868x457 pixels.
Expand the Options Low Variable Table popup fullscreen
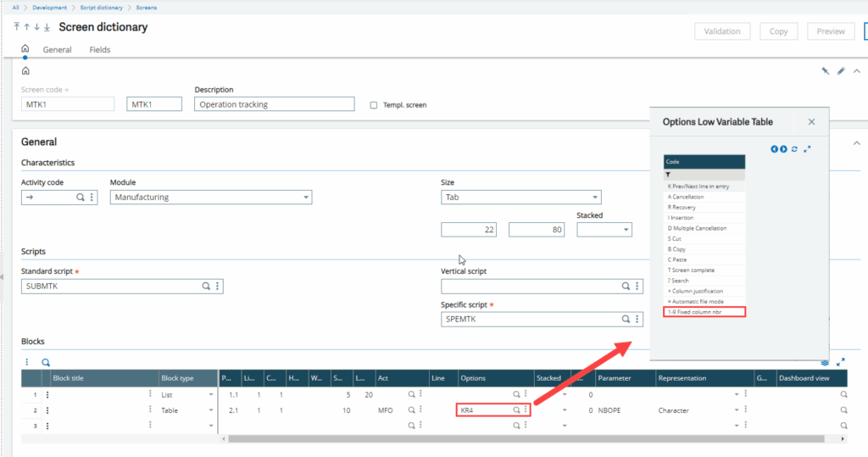coord(807,149)
